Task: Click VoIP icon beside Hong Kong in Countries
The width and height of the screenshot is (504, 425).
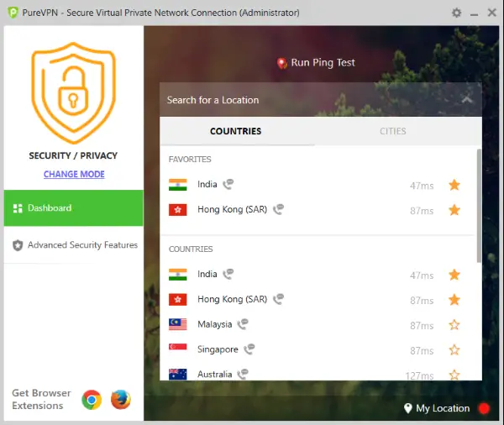Action: [278, 299]
